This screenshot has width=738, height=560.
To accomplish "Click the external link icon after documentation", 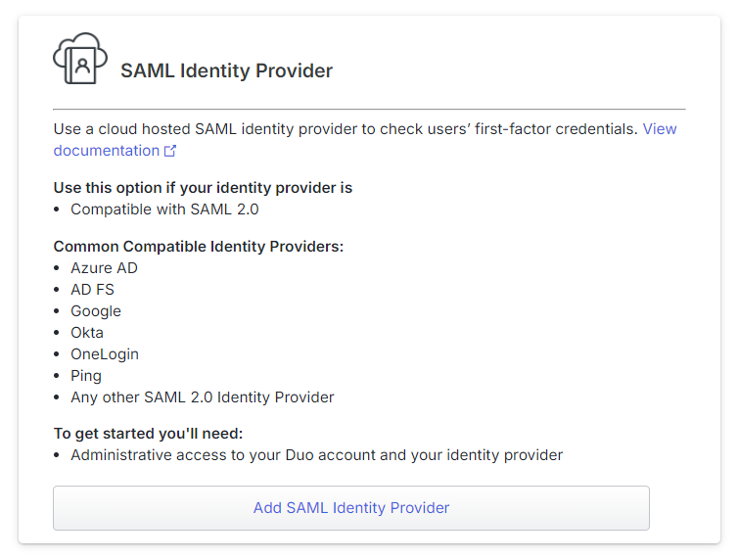I will pyautogui.click(x=170, y=151).
